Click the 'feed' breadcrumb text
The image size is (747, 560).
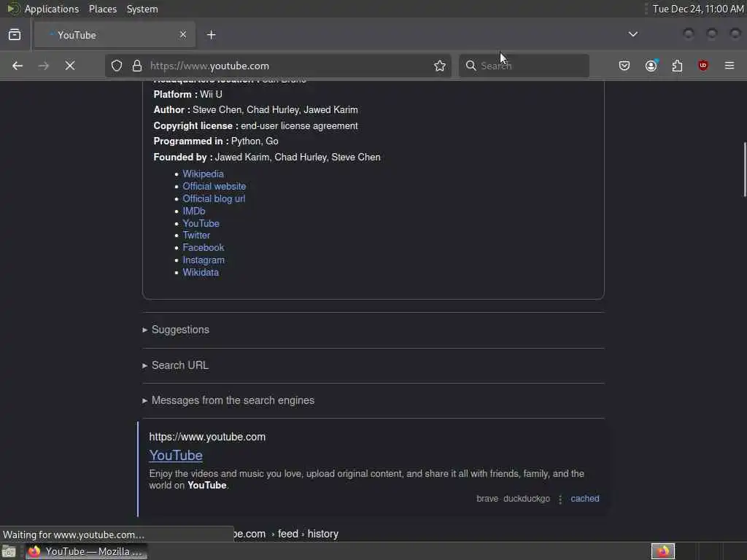287,534
